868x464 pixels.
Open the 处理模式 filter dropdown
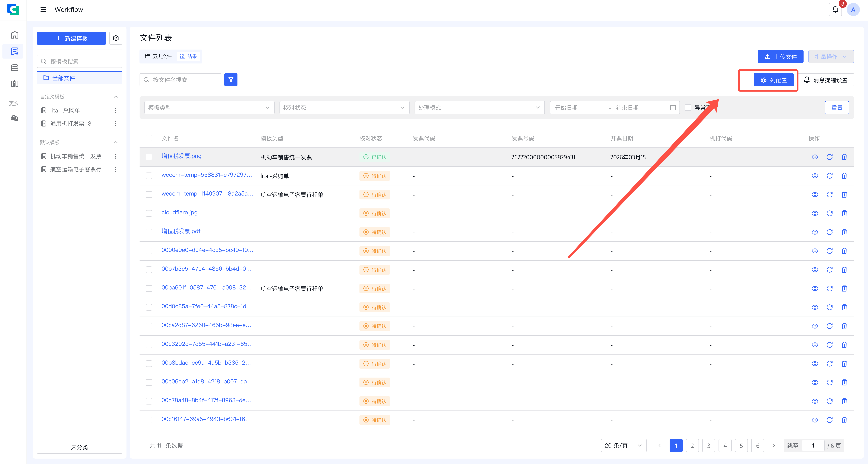[x=479, y=108]
